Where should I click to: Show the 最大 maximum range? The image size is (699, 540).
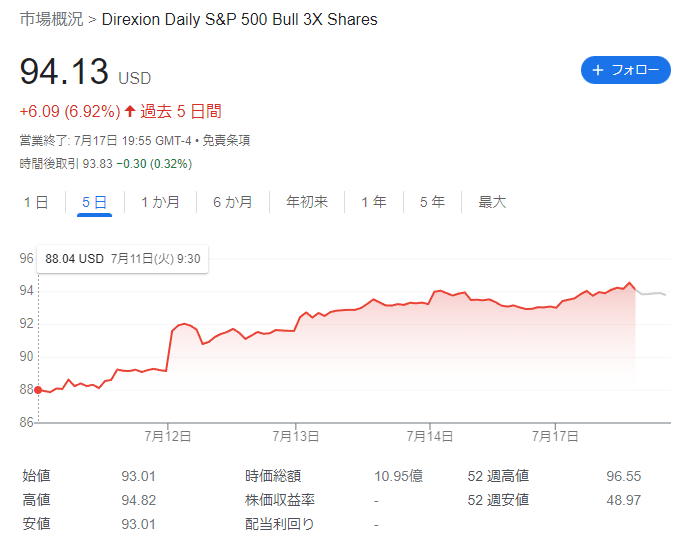(x=492, y=202)
